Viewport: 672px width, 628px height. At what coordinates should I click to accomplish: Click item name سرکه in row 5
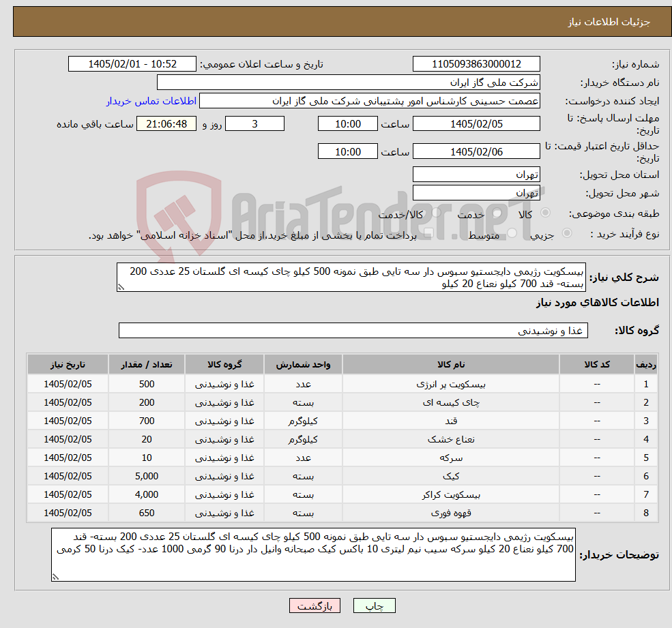[x=451, y=458]
